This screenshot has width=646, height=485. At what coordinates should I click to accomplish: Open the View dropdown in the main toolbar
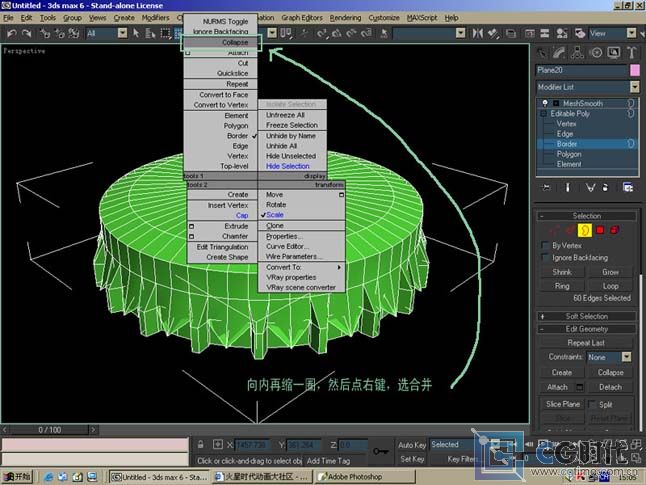[632, 33]
